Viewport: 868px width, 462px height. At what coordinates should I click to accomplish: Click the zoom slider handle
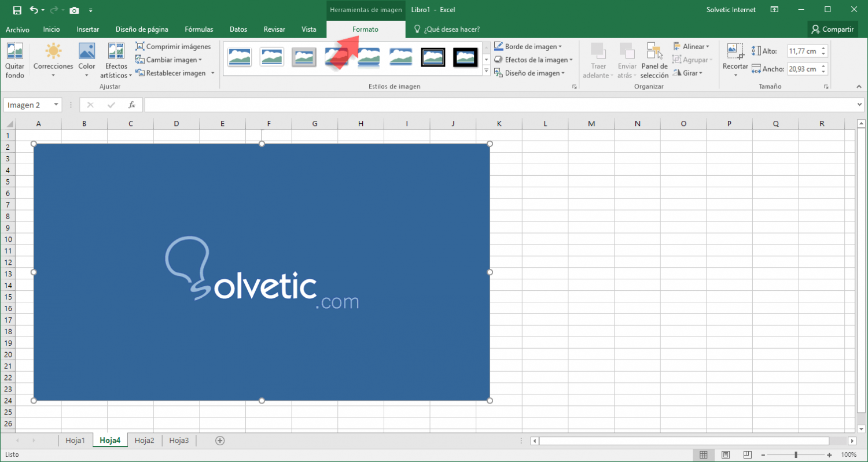(x=797, y=454)
